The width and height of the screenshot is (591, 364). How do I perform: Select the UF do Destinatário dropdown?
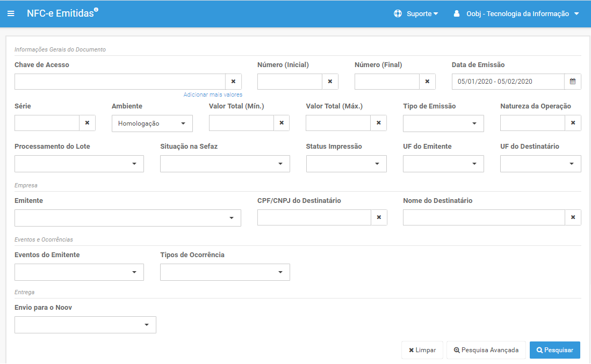540,164
